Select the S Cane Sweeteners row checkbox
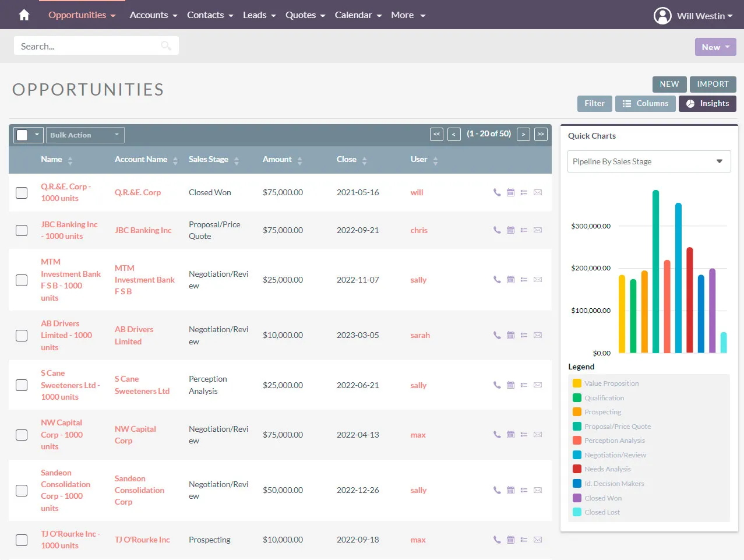This screenshot has width=744, height=560. coord(22,385)
